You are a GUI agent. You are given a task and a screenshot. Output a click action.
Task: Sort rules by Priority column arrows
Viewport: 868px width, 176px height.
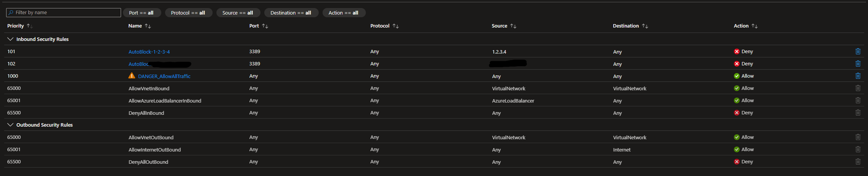tap(29, 26)
